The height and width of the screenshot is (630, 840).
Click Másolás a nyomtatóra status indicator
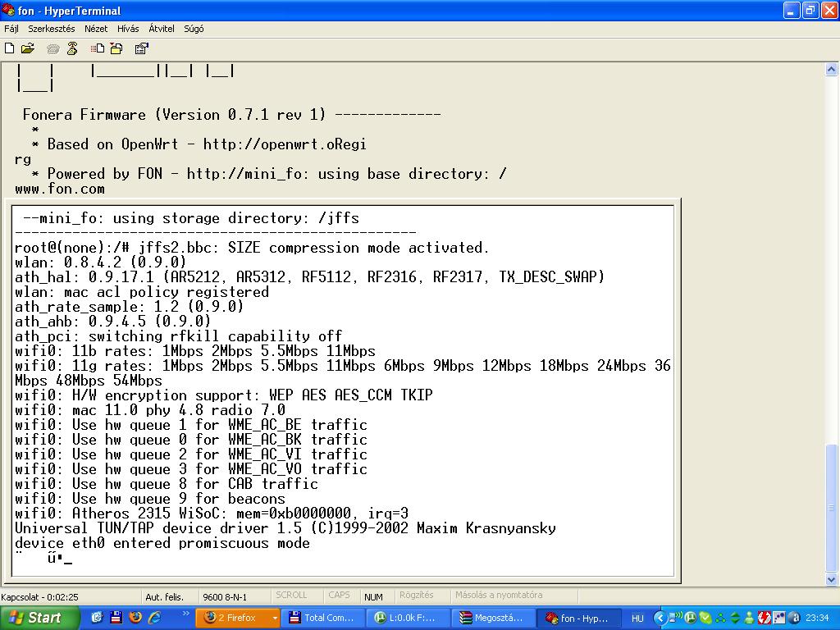pos(499,596)
